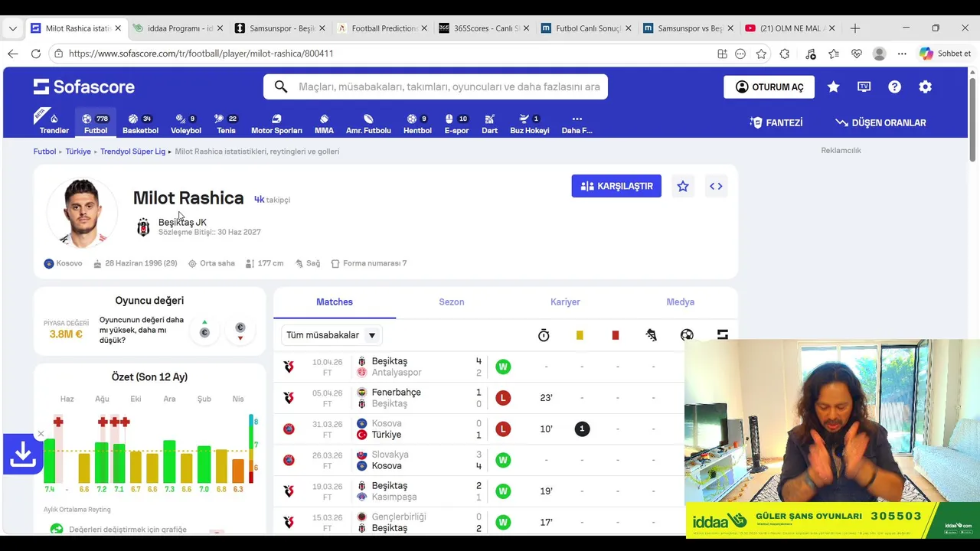
Task: Click the blue download button on left edge
Action: [23, 454]
